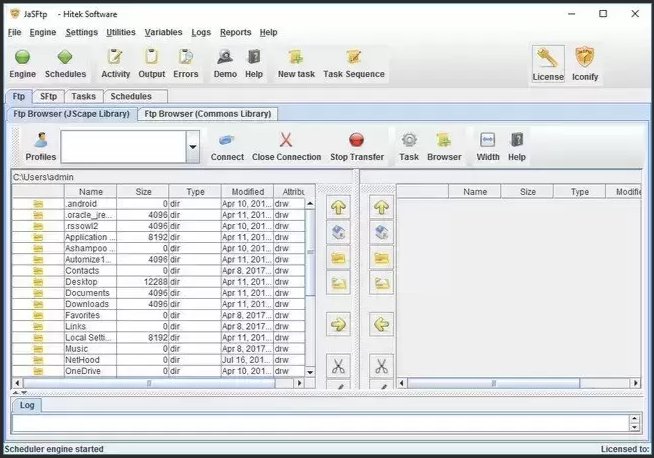Image resolution: width=654 pixels, height=458 pixels.
Task: Click scissors icon in local pane
Action: (x=338, y=366)
